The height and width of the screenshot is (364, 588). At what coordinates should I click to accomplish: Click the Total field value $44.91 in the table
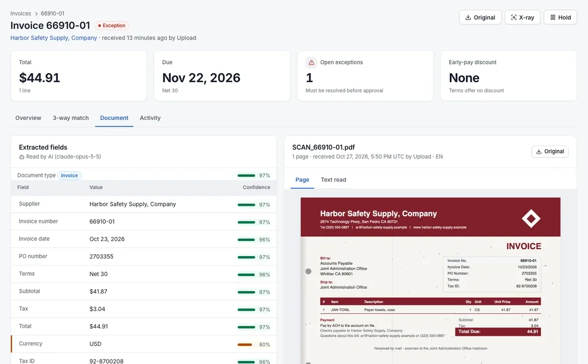[99, 326]
